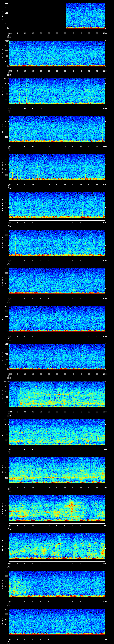Click the 8:23:00 start time label
114x644 pixels.
(9, 564)
